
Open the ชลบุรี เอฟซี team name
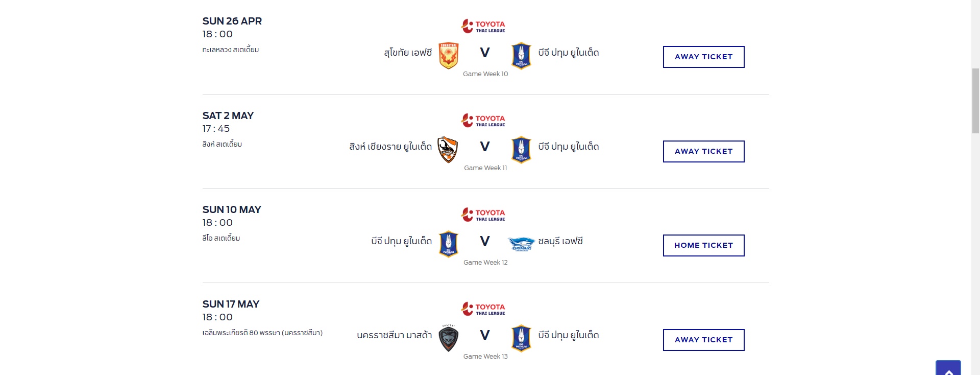pos(560,241)
